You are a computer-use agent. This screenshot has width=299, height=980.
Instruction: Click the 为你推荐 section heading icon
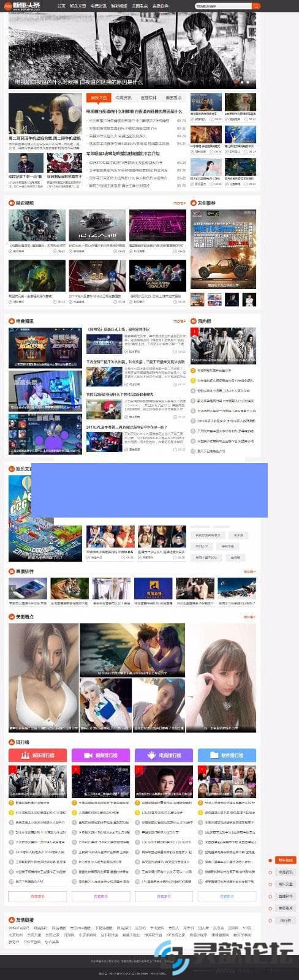[x=194, y=203]
